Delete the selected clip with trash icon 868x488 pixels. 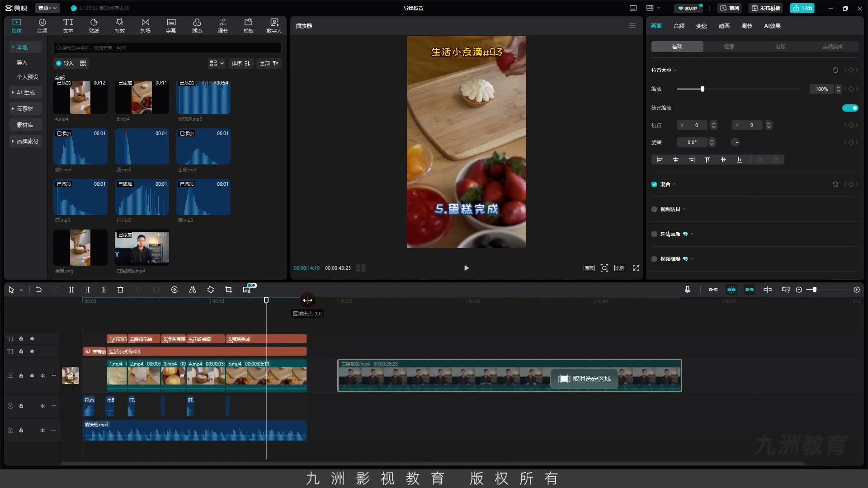pyautogui.click(x=120, y=290)
